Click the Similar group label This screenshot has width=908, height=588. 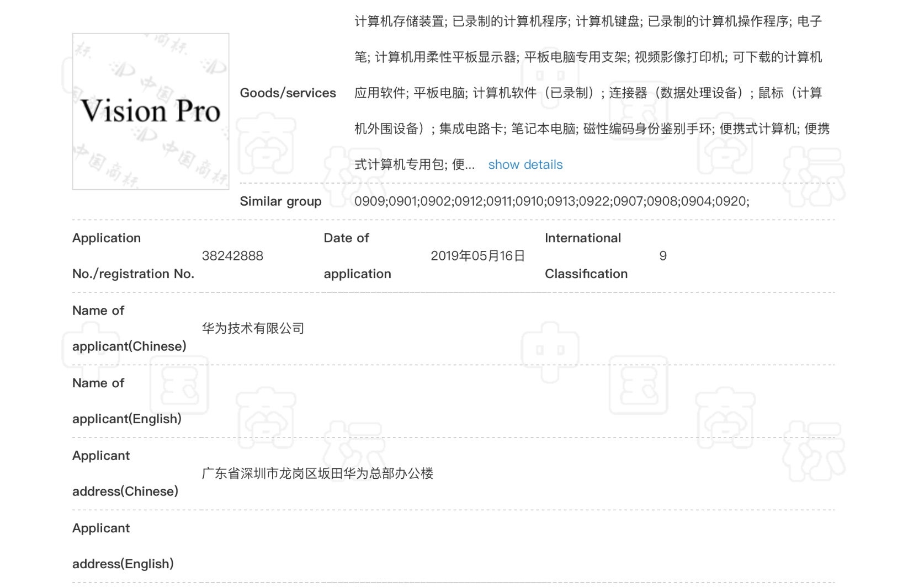(x=280, y=201)
